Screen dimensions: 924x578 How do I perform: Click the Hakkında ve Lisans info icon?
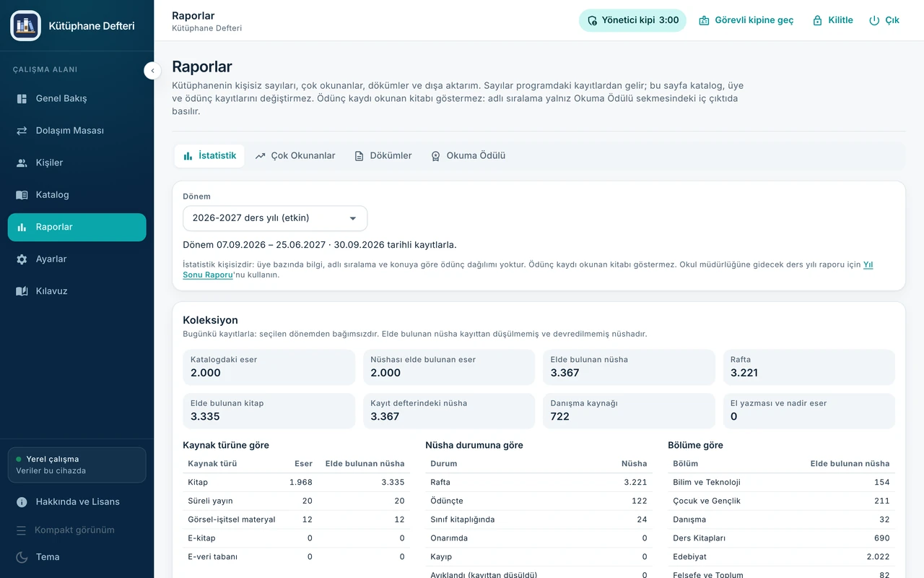(22, 502)
